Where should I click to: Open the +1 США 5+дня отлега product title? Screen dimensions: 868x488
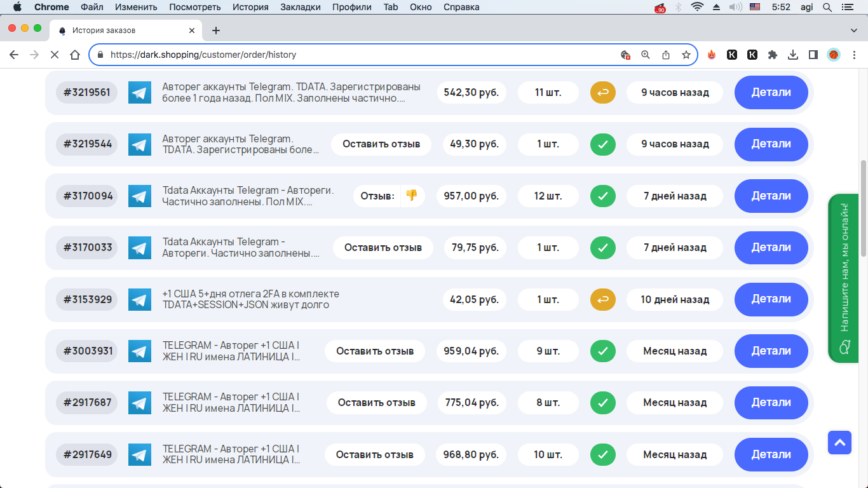click(251, 299)
